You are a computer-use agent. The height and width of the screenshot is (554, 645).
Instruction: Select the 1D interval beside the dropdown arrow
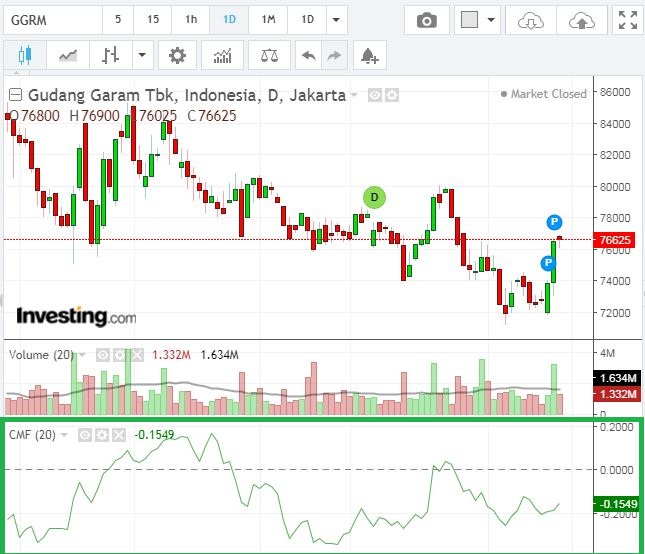click(x=307, y=20)
